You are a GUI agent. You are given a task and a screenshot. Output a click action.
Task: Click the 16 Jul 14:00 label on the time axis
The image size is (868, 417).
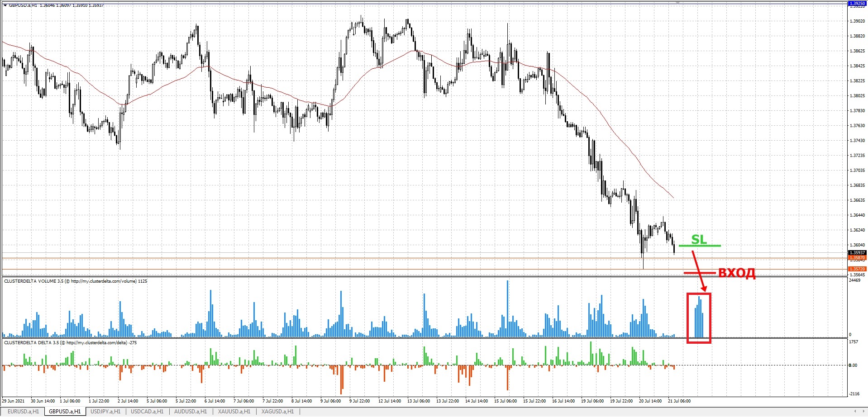[x=563, y=401]
